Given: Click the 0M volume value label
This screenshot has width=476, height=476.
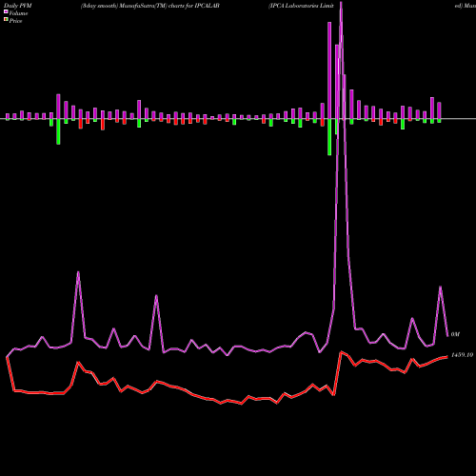Looking at the screenshot, I should coord(455,334).
